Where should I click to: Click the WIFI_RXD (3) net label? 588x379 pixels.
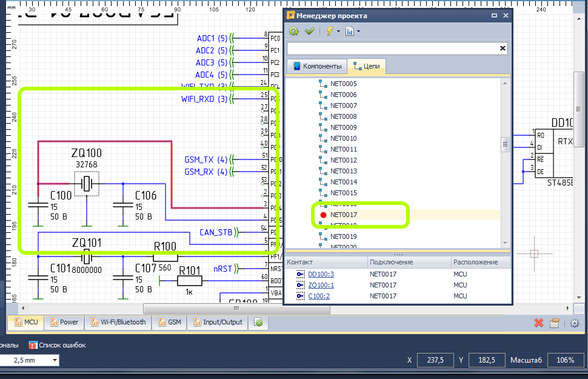coord(204,99)
